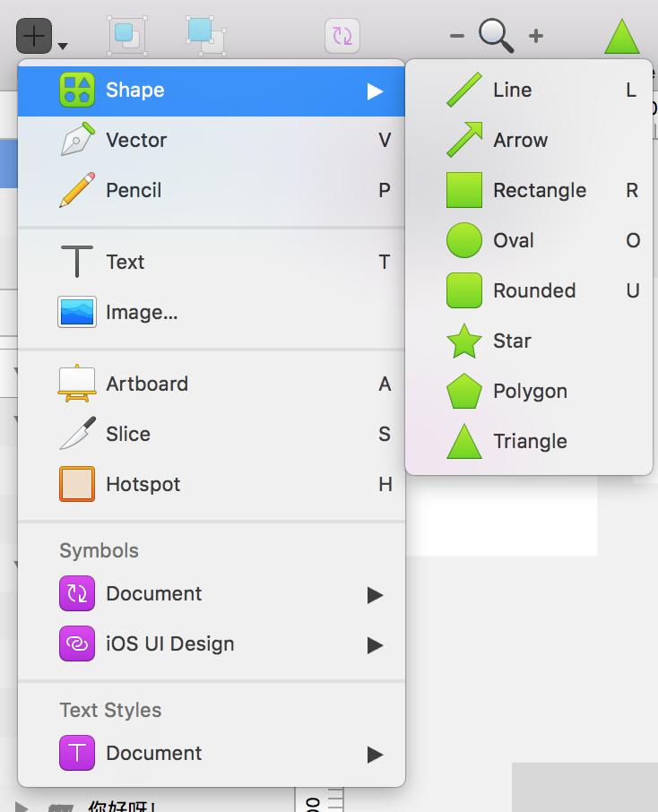The image size is (658, 812).
Task: Select the Text tool
Action: tap(125, 262)
